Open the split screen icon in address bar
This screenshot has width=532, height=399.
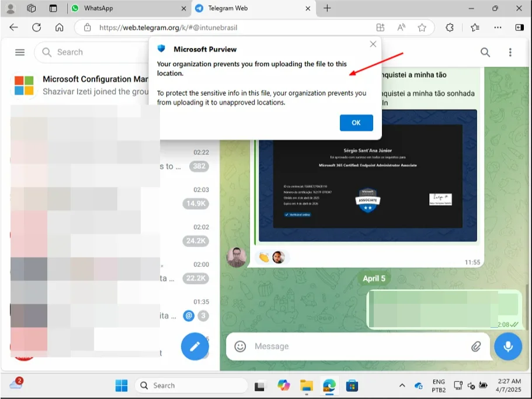pos(380,27)
